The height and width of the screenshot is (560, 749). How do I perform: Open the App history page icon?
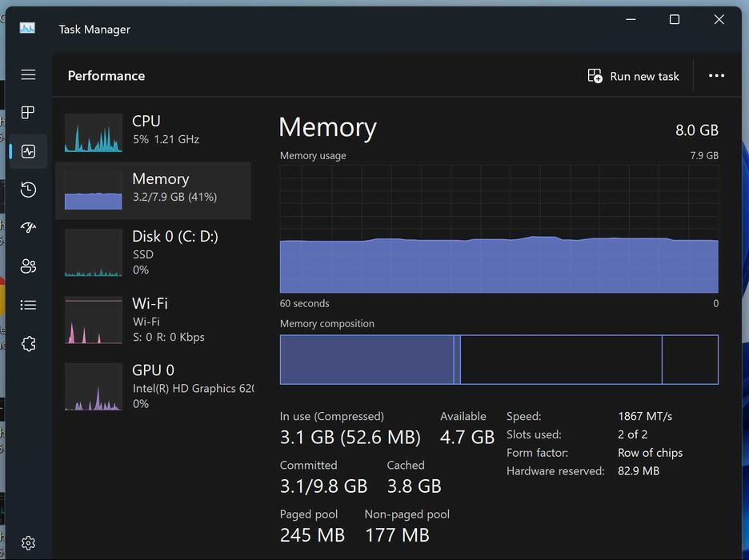point(28,190)
